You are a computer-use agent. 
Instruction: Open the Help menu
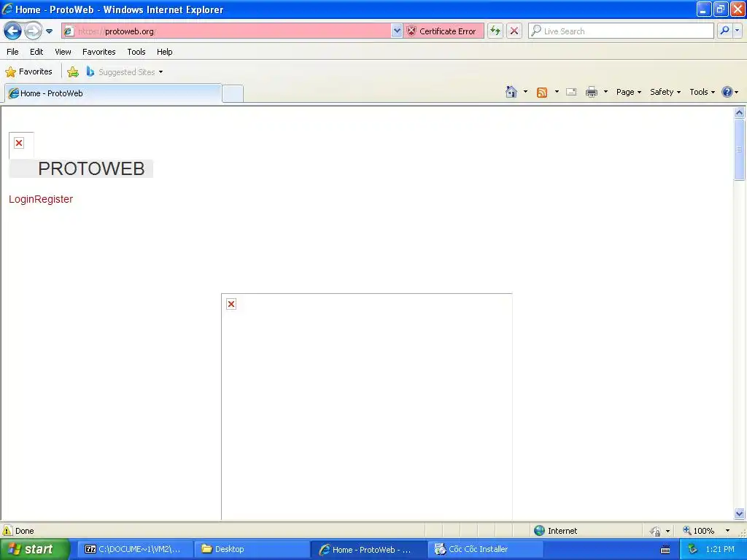point(164,52)
